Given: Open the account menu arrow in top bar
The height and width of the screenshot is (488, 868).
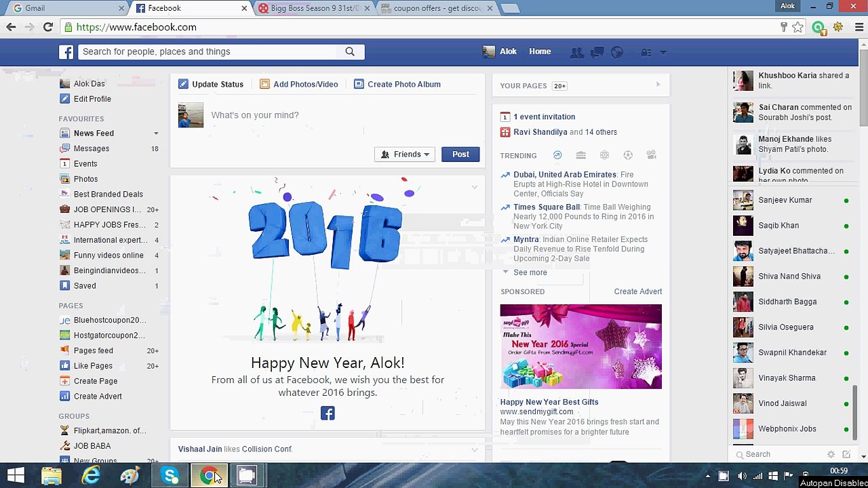Looking at the screenshot, I should (663, 52).
